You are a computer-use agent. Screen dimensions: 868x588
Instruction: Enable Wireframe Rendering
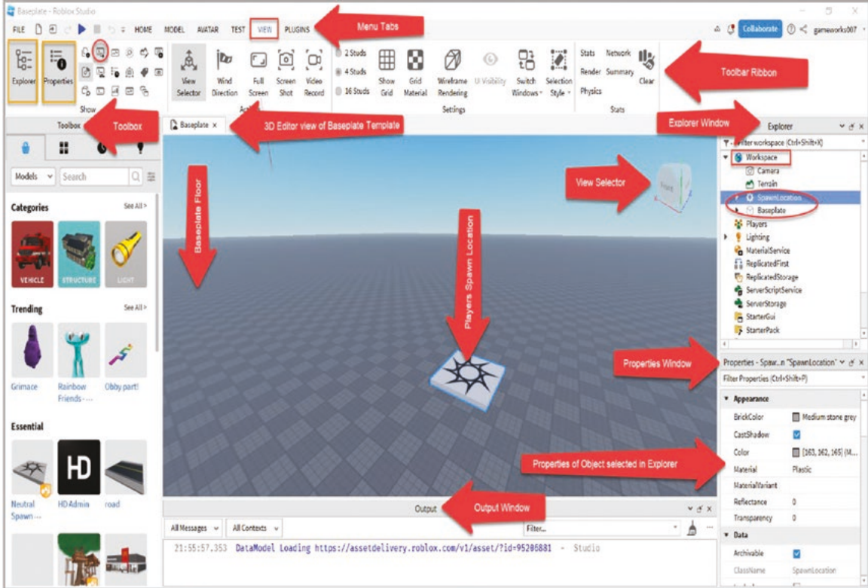(x=452, y=73)
